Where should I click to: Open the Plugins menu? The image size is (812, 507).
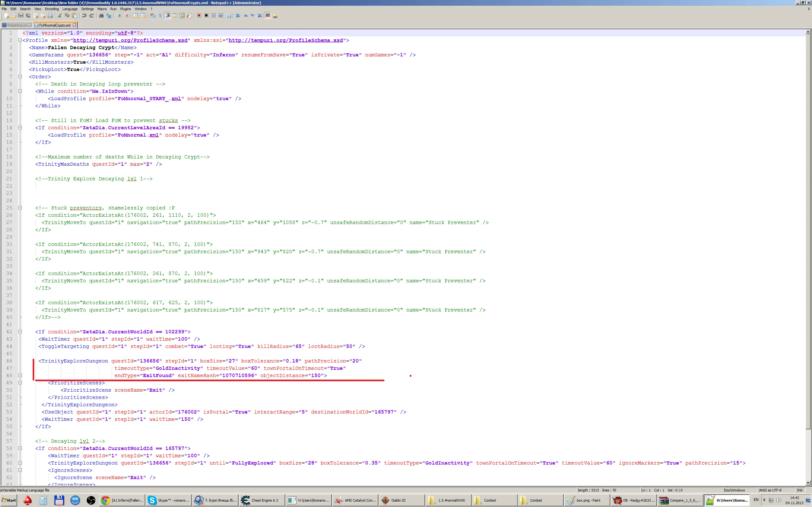126,9
